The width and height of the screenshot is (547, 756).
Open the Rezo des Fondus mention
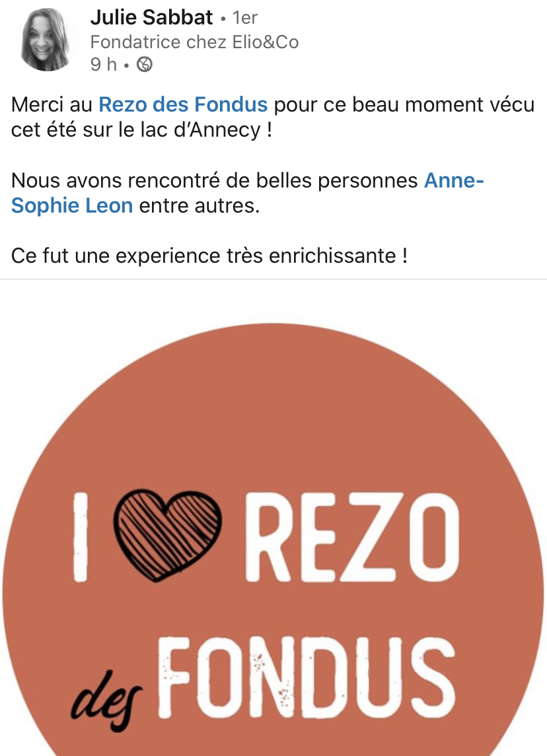tap(183, 104)
